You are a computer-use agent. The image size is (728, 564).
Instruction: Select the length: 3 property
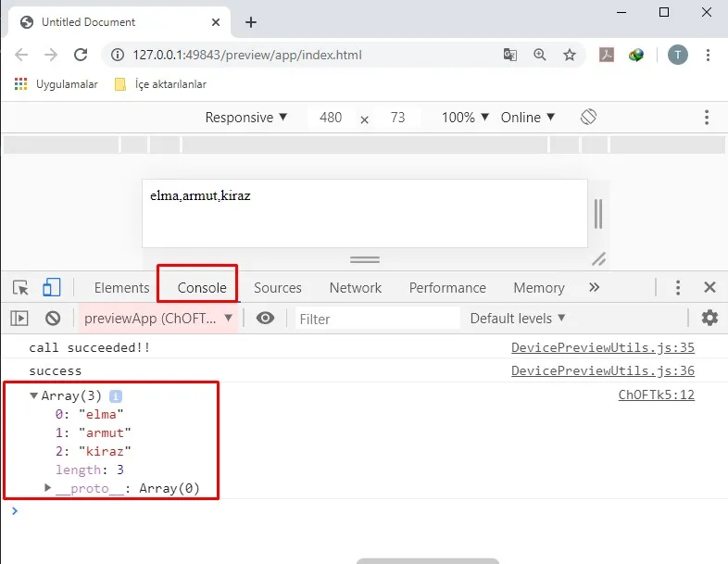click(x=90, y=470)
